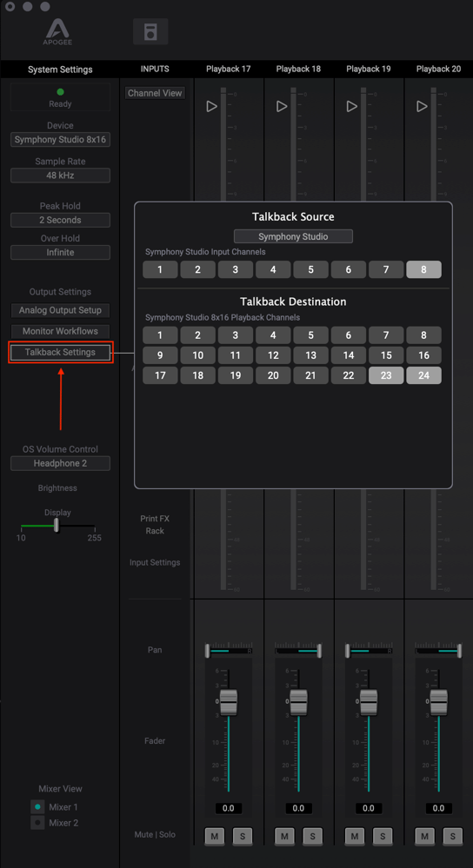Mute the Playback 17 channel
473x868 pixels.
pos(215,836)
